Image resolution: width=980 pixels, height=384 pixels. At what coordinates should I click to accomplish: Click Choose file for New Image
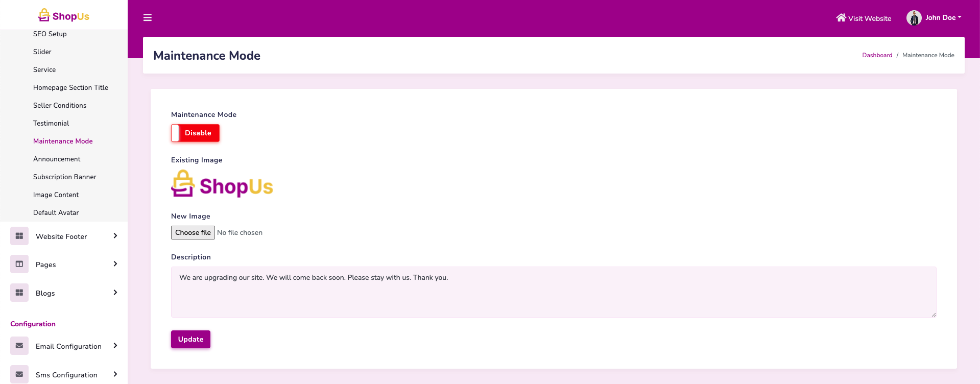click(193, 233)
